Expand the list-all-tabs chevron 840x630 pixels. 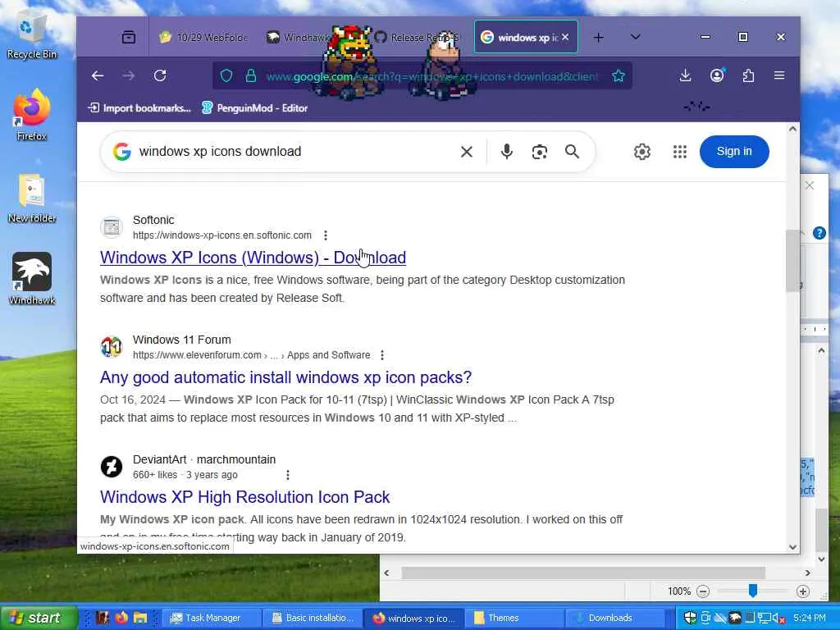pos(636,37)
